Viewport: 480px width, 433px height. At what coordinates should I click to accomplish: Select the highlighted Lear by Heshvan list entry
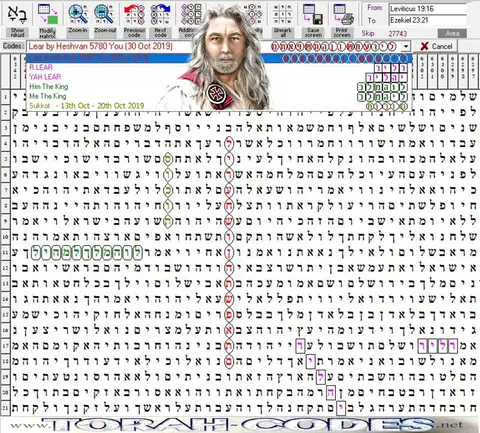click(x=219, y=58)
